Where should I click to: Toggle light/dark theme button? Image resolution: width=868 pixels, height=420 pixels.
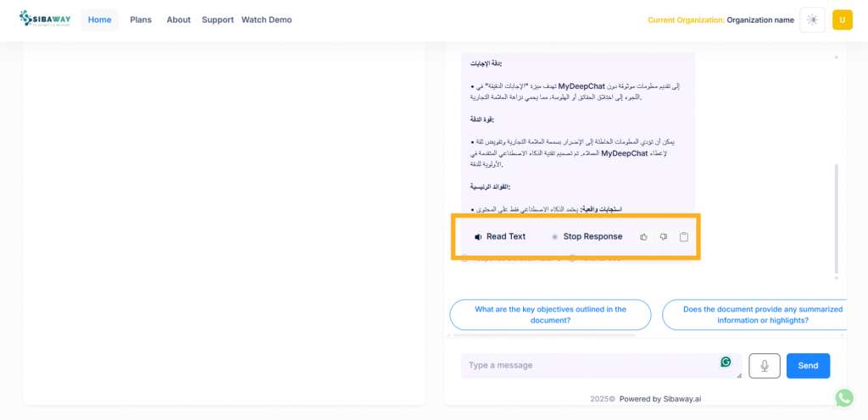(812, 19)
